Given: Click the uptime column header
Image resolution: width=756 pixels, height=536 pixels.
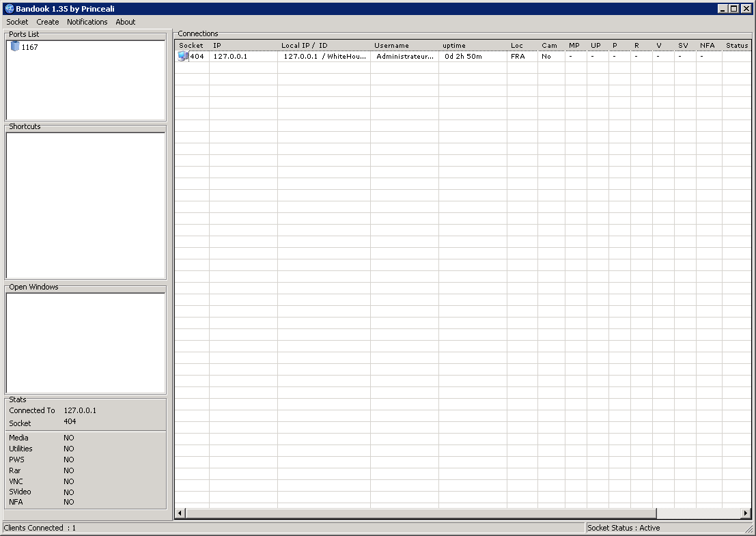Looking at the screenshot, I should click(472, 45).
